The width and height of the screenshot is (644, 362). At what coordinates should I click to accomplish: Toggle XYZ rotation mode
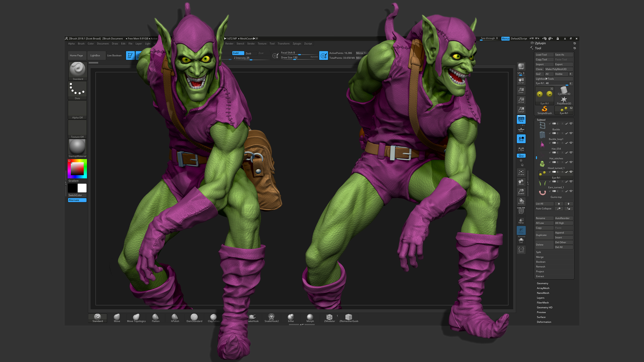(521, 156)
